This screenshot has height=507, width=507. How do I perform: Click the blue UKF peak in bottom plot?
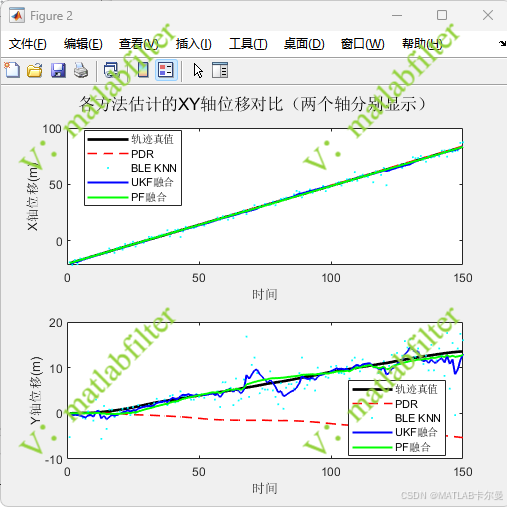pos(256,370)
